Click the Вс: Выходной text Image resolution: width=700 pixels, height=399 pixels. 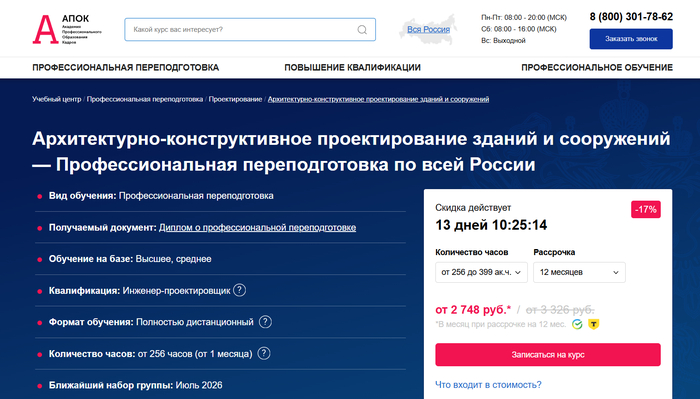503,41
